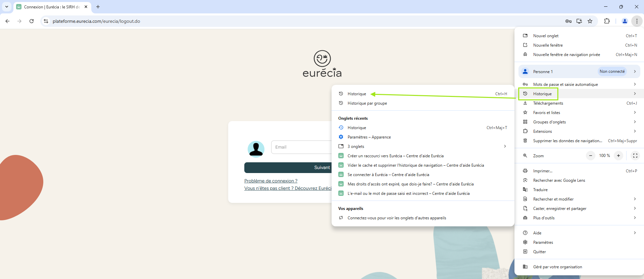Toggle fullscreen mode icon next to zoom
644x279 pixels.
pos(635,156)
